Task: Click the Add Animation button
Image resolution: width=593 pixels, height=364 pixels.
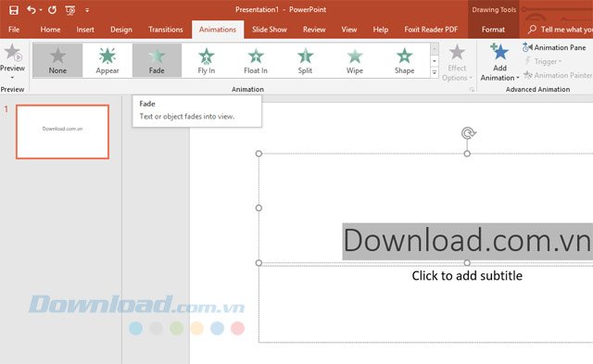Action: tap(499, 63)
